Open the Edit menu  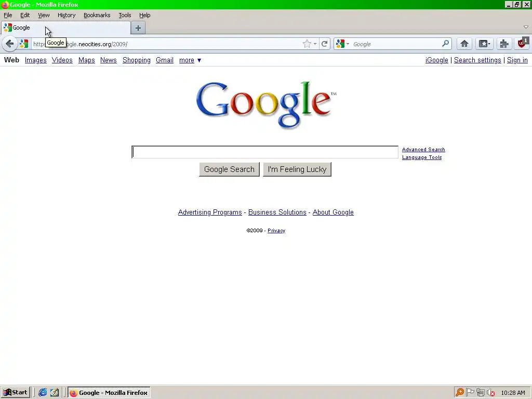(25, 15)
